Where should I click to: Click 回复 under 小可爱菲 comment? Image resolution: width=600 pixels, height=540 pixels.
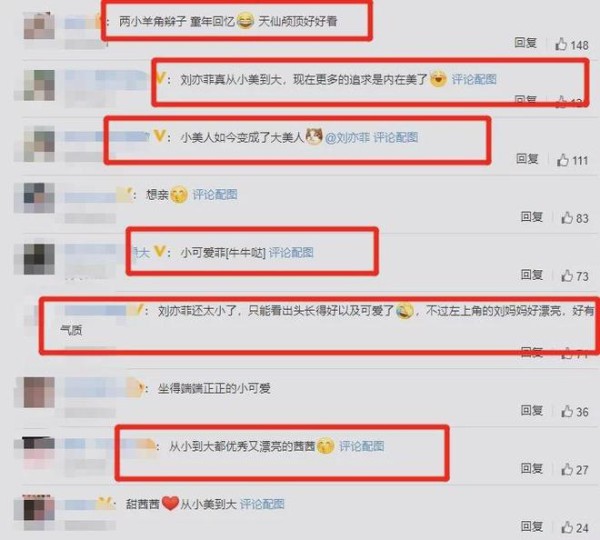(x=532, y=274)
